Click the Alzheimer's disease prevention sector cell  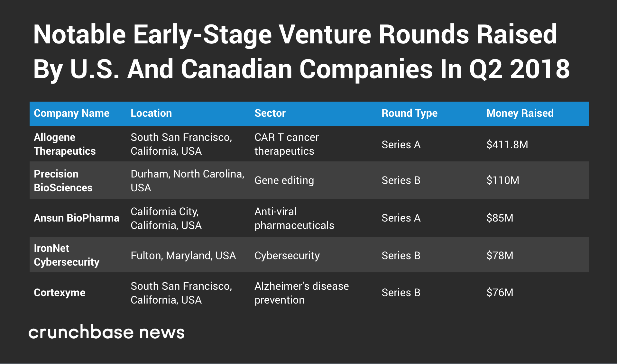coord(301,293)
